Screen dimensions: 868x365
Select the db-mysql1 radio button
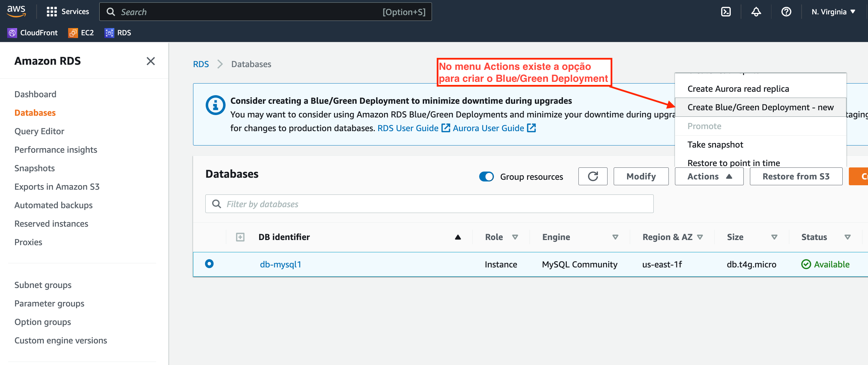pos(209,264)
